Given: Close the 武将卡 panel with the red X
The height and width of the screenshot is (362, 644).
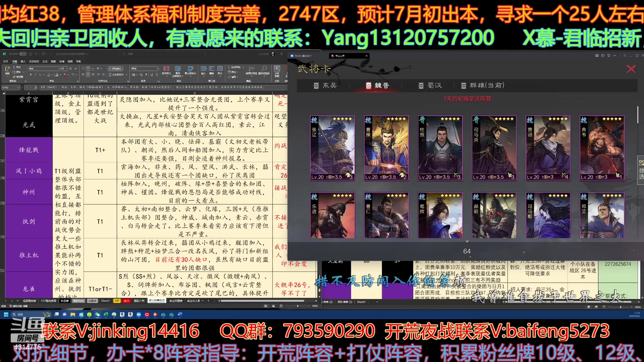Looking at the screenshot, I should pyautogui.click(x=631, y=69).
